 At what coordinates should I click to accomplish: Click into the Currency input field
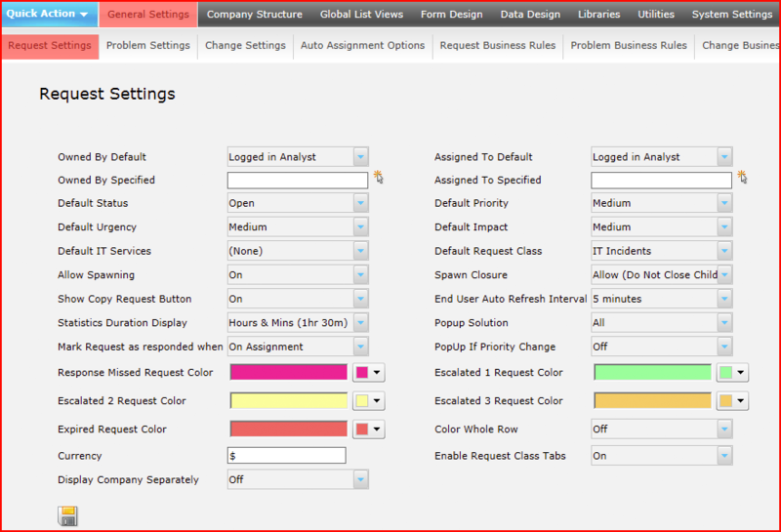coord(286,455)
